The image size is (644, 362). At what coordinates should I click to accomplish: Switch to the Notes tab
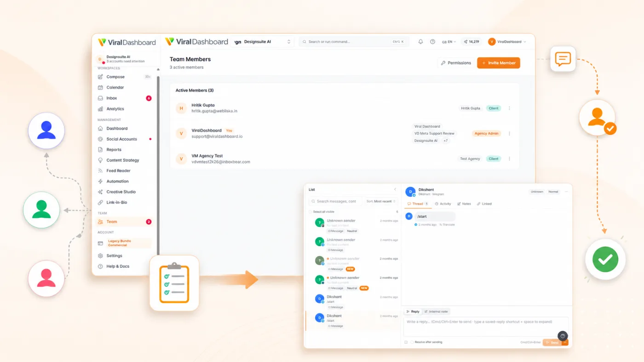[464, 204]
